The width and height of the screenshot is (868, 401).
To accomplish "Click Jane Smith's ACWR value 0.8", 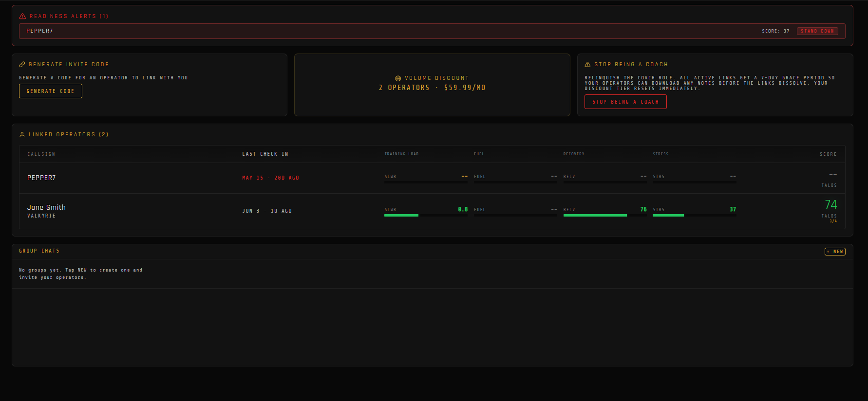I will click(463, 209).
